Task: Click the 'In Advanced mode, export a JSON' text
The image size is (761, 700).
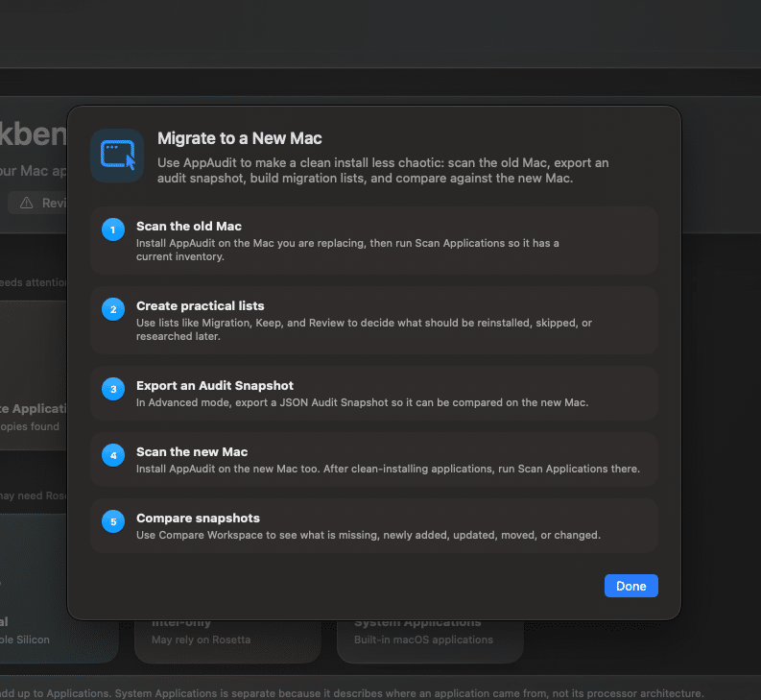Action: (x=362, y=402)
